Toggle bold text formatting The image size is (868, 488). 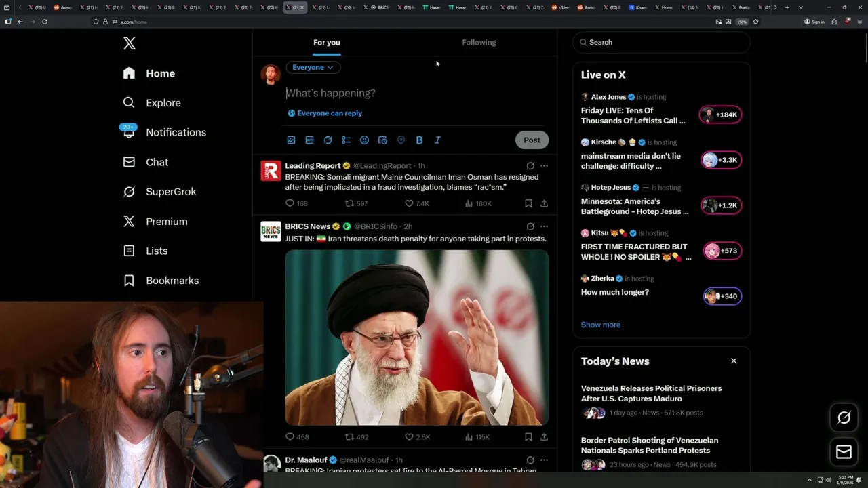click(x=419, y=140)
